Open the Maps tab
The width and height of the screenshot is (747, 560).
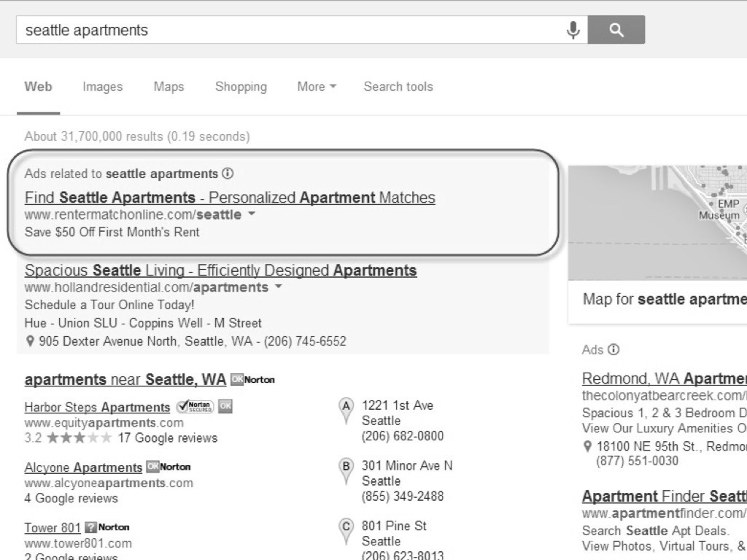[169, 87]
